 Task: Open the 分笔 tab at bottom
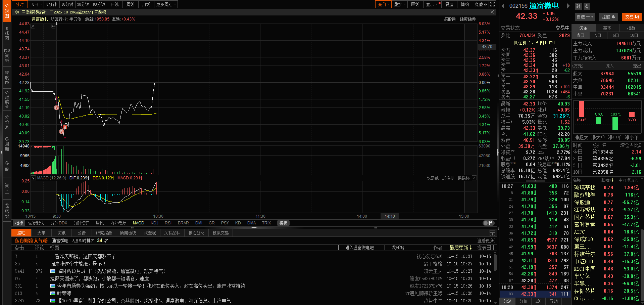point(507,301)
